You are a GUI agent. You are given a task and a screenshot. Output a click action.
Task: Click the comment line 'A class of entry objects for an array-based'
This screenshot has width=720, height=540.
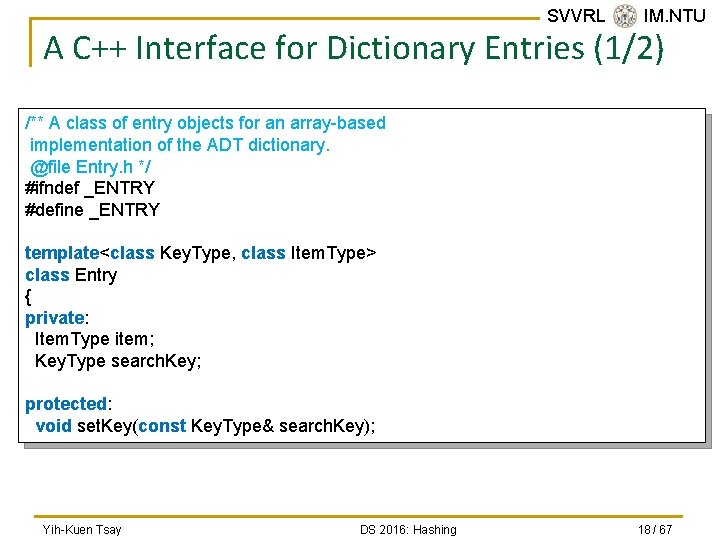tap(205, 123)
